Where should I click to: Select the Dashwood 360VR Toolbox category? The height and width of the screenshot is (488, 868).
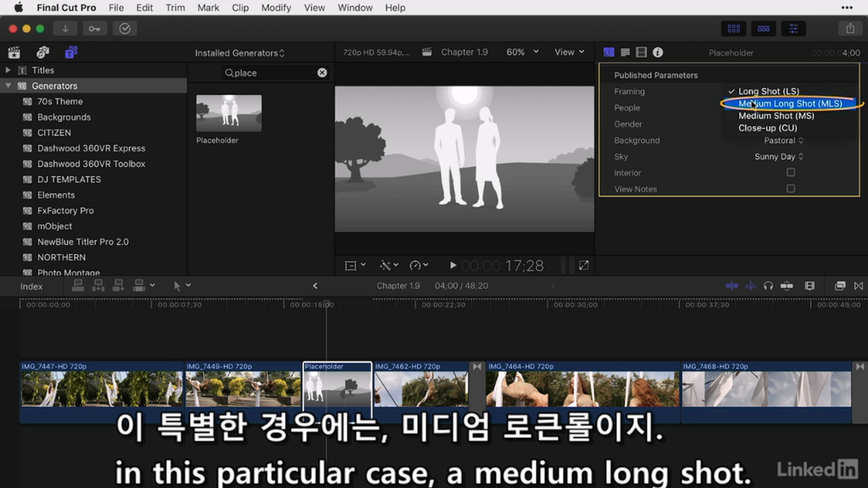(x=91, y=164)
